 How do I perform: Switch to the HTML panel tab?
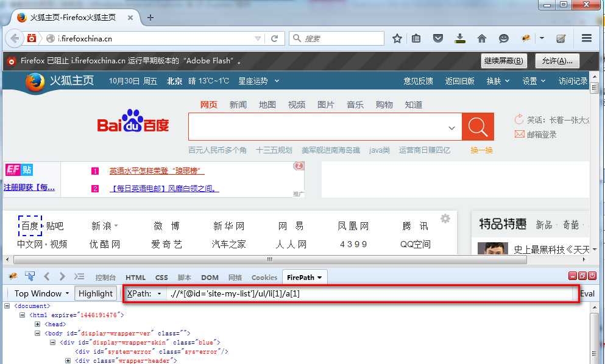(135, 277)
